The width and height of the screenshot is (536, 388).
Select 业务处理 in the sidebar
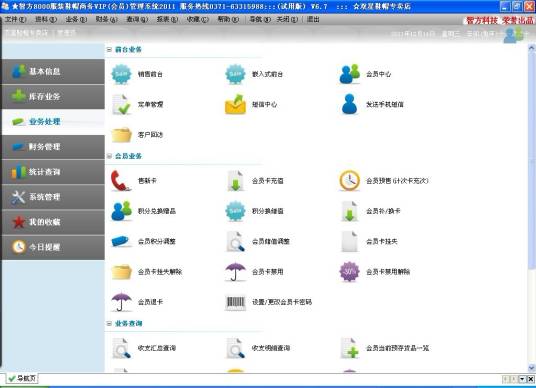(x=53, y=122)
